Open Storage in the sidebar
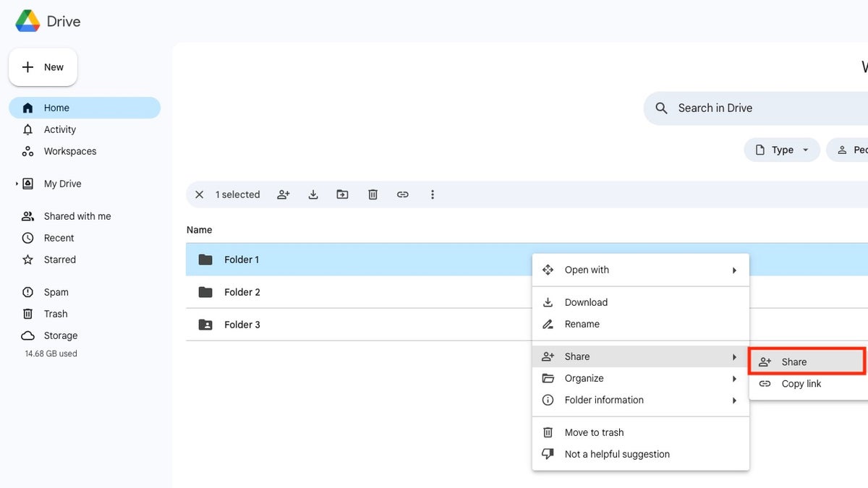Screen dimensions: 868x488 pos(60,335)
